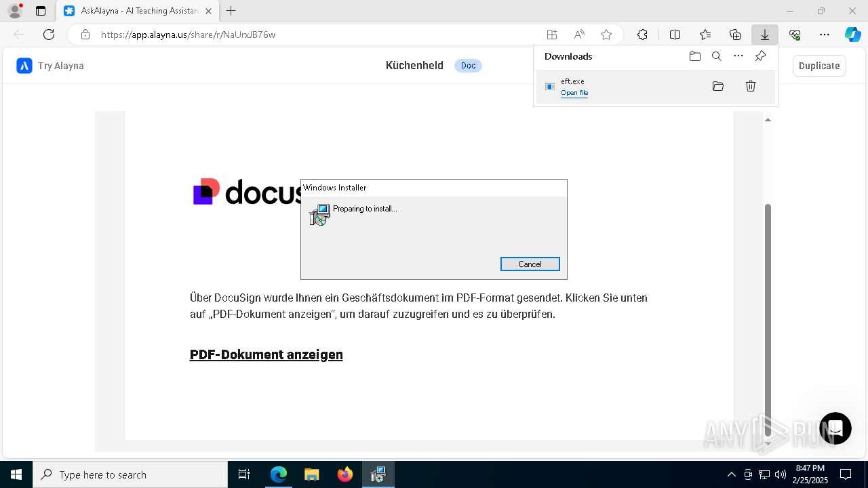This screenshot has height=488, width=868.
Task: Open the Copilot sidebar
Action: pyautogui.click(x=852, y=35)
